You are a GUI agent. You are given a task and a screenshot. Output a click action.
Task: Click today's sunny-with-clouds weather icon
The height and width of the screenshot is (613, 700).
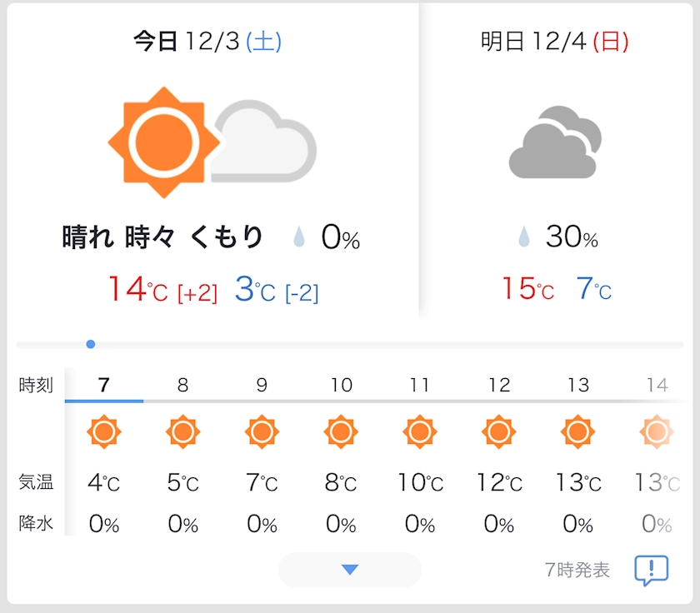212,142
